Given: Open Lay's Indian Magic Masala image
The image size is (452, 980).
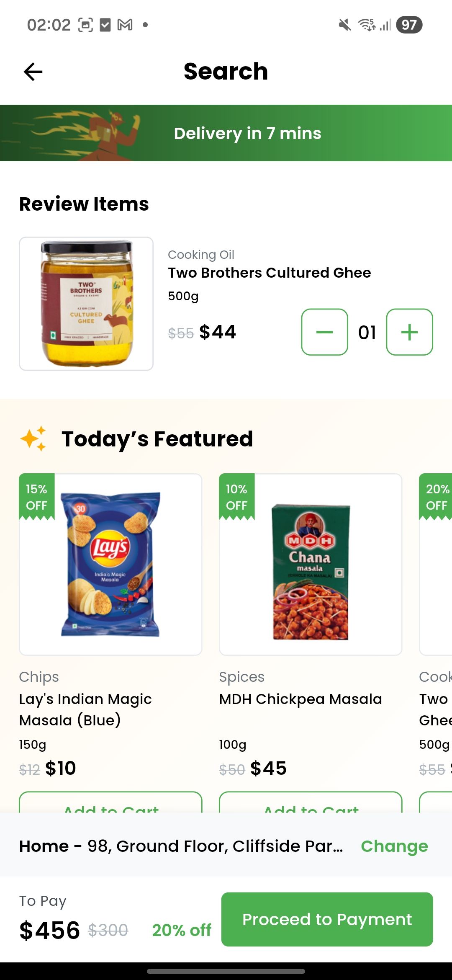Looking at the screenshot, I should point(110,564).
